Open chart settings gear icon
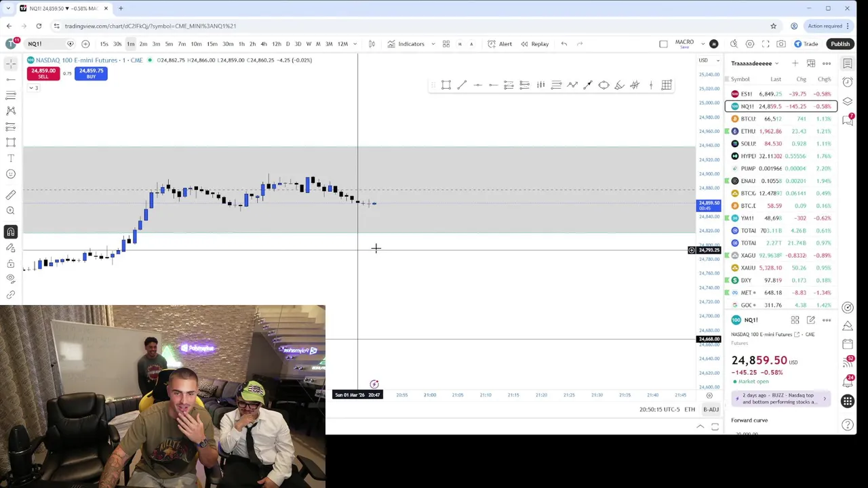This screenshot has height=488, width=868. point(750,44)
